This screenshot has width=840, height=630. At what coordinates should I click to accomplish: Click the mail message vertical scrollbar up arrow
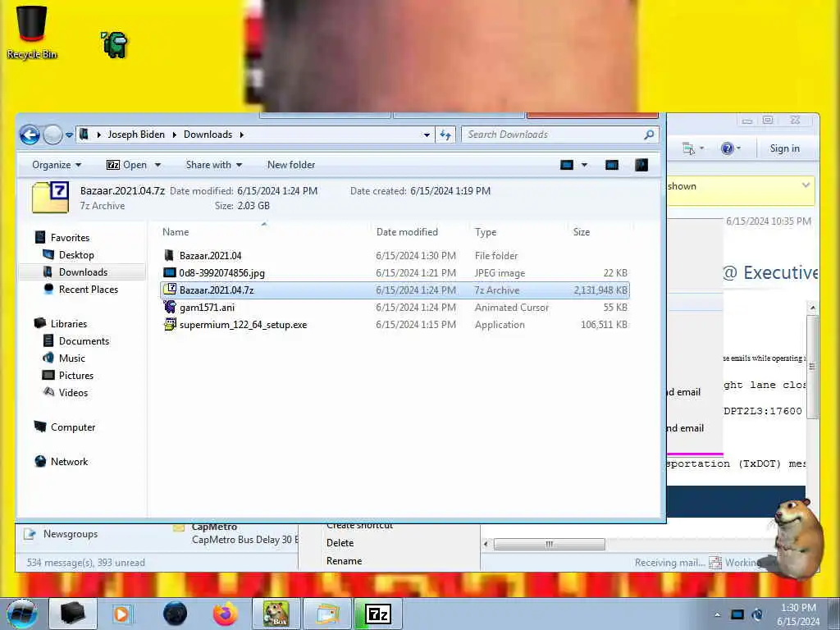(x=812, y=308)
